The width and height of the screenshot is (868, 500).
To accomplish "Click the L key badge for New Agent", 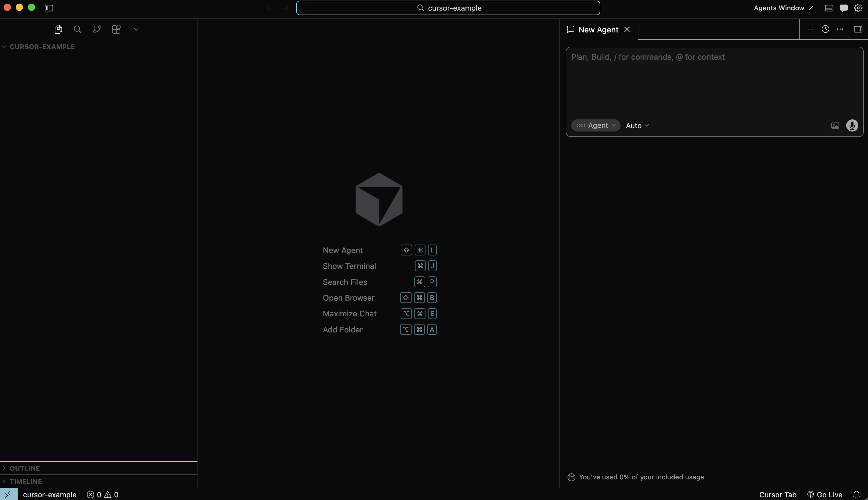I will point(432,250).
